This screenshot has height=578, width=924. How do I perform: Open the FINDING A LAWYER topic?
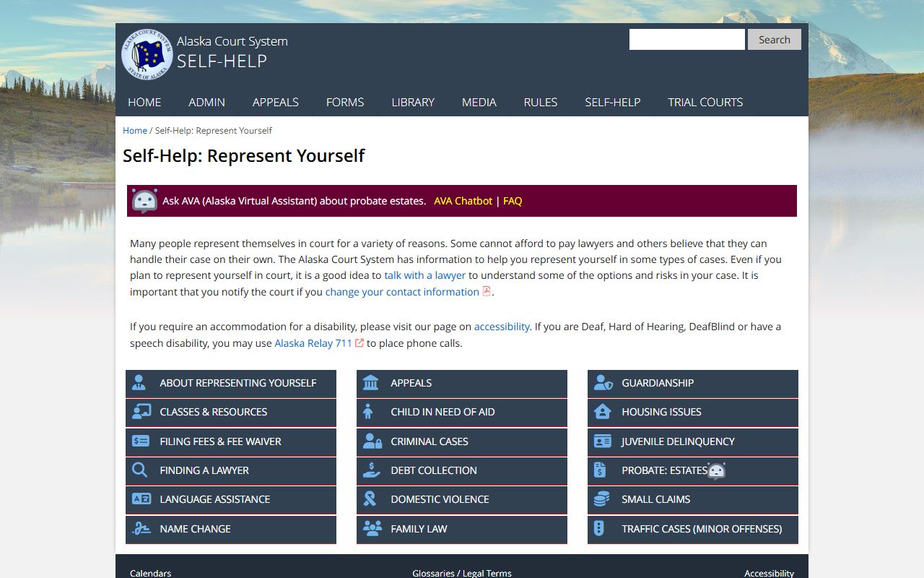(x=231, y=470)
